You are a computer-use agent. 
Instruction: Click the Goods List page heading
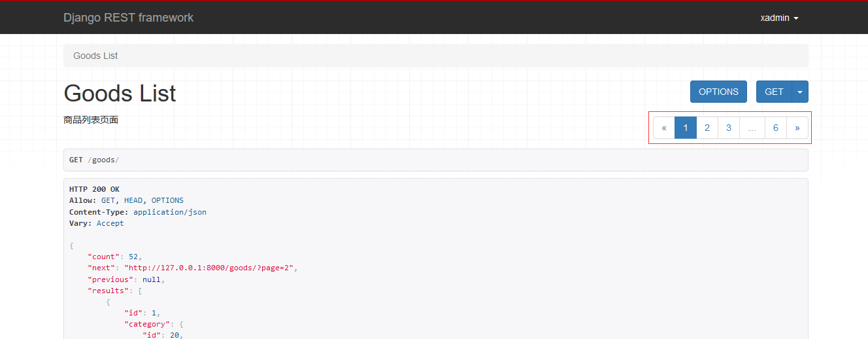pos(120,93)
